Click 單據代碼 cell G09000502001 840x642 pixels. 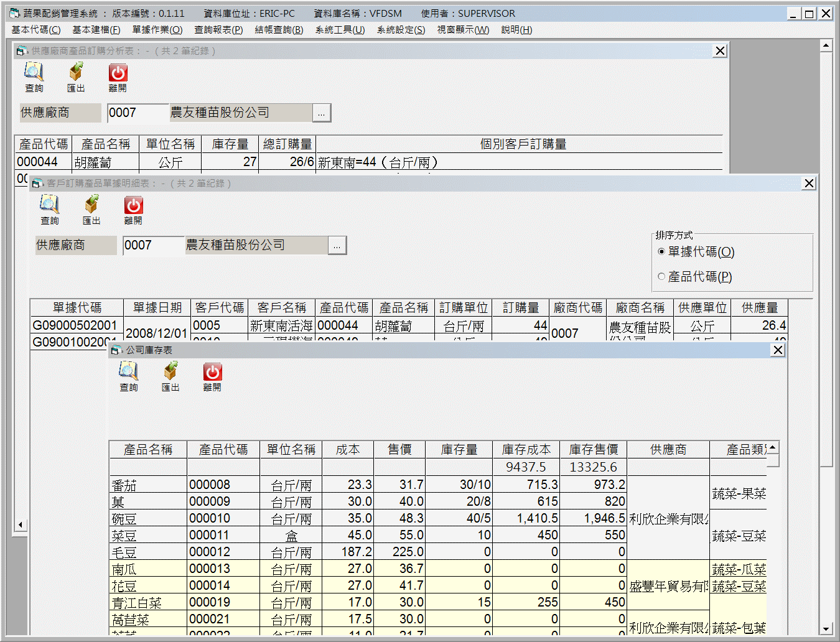[77, 325]
